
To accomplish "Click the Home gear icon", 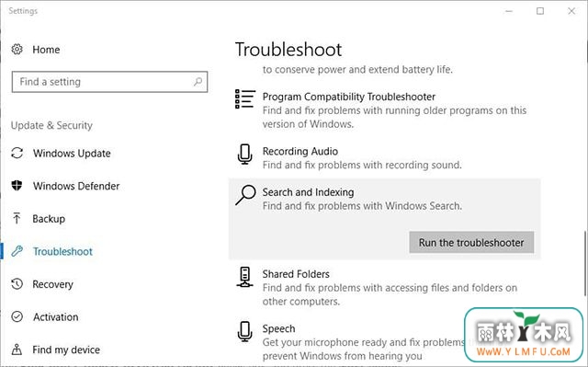I will coord(17,49).
